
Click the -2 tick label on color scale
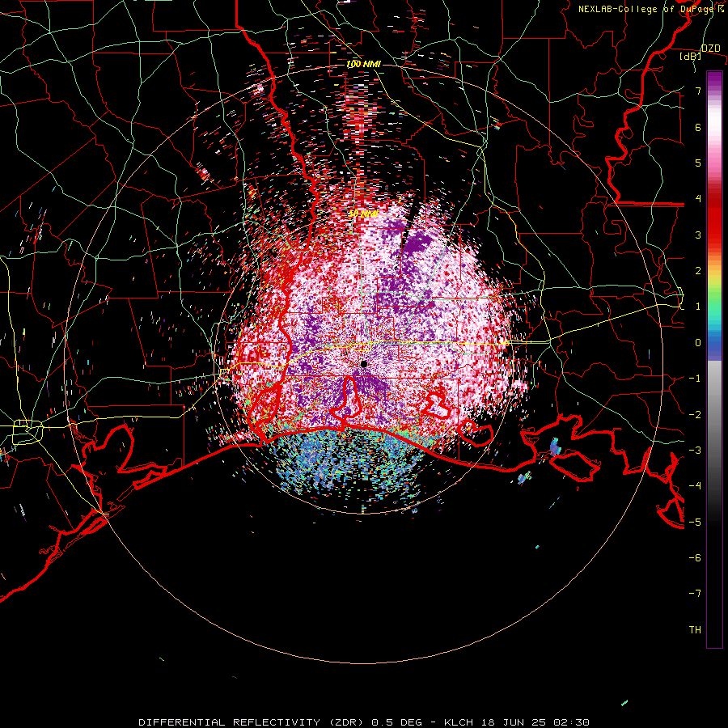coord(695,414)
